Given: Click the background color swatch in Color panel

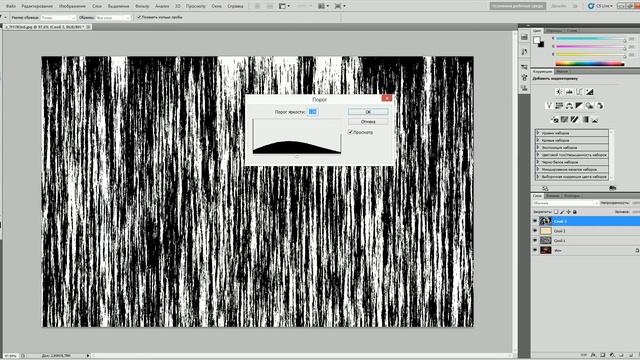Looking at the screenshot, I should point(541,44).
